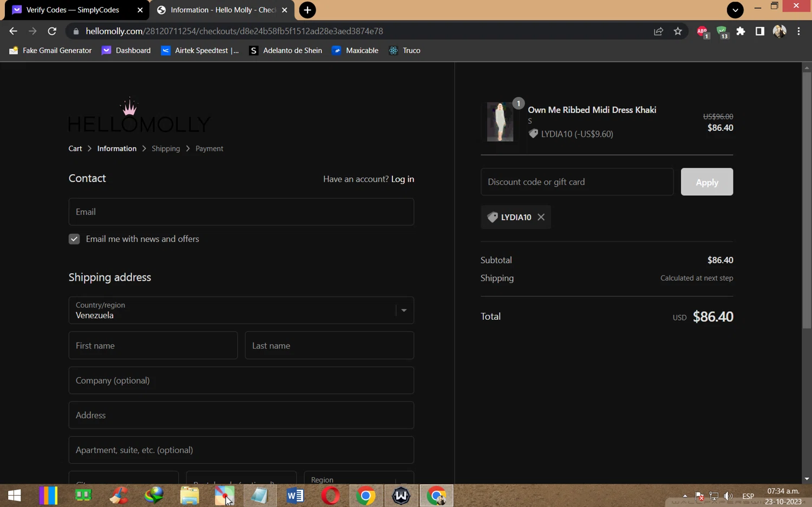Image resolution: width=812 pixels, height=507 pixels.
Task: Open the Dashboard bookmark
Action: (x=127, y=50)
